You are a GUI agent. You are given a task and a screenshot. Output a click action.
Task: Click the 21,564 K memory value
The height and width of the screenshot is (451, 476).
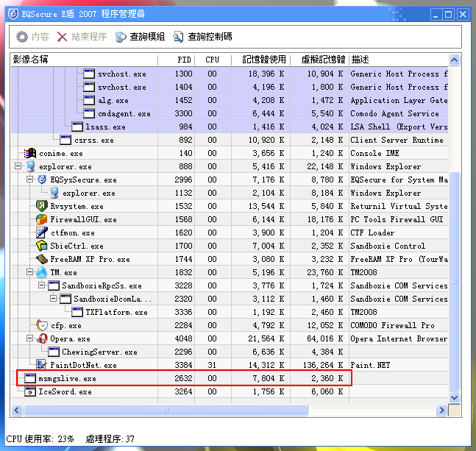pyautogui.click(x=266, y=338)
